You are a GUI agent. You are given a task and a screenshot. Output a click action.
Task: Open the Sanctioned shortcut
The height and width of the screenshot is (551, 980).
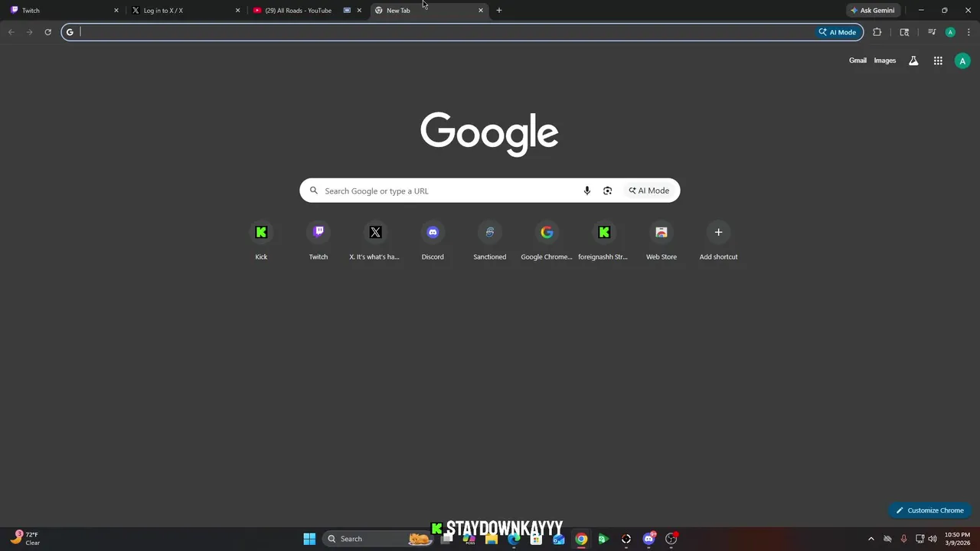pos(490,240)
